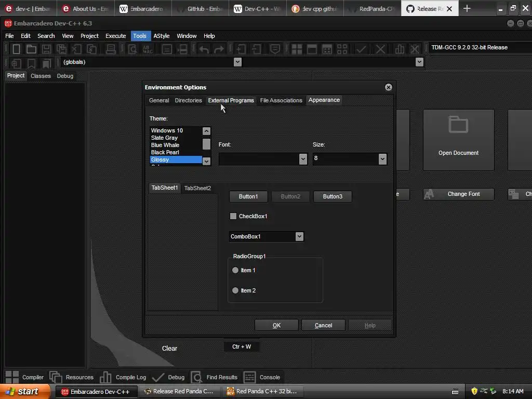532x399 pixels.
Task: Click the Toggle Bookmark toolbar icon
Action: coord(31,63)
